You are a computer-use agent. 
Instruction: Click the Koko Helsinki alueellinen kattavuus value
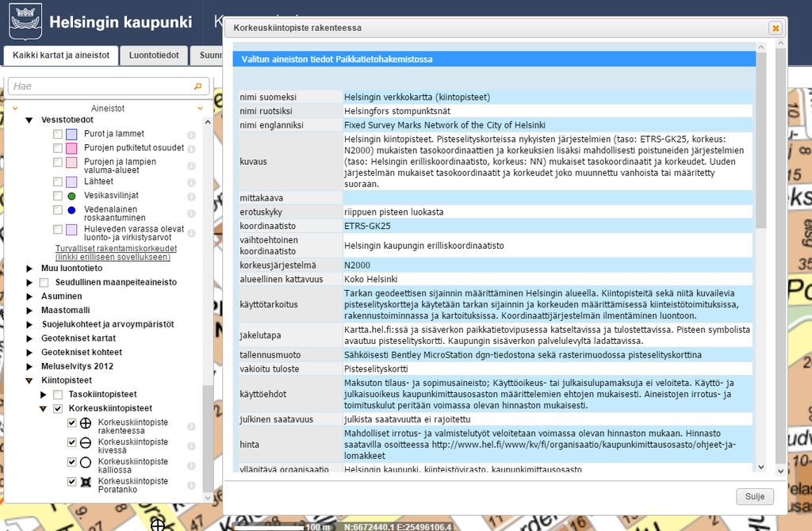pyautogui.click(x=371, y=280)
